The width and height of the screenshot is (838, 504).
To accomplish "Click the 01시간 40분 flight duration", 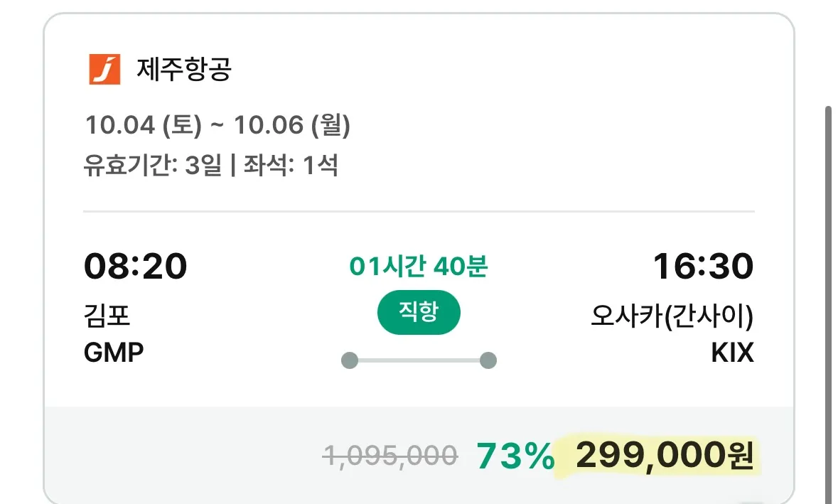I will [x=419, y=267].
